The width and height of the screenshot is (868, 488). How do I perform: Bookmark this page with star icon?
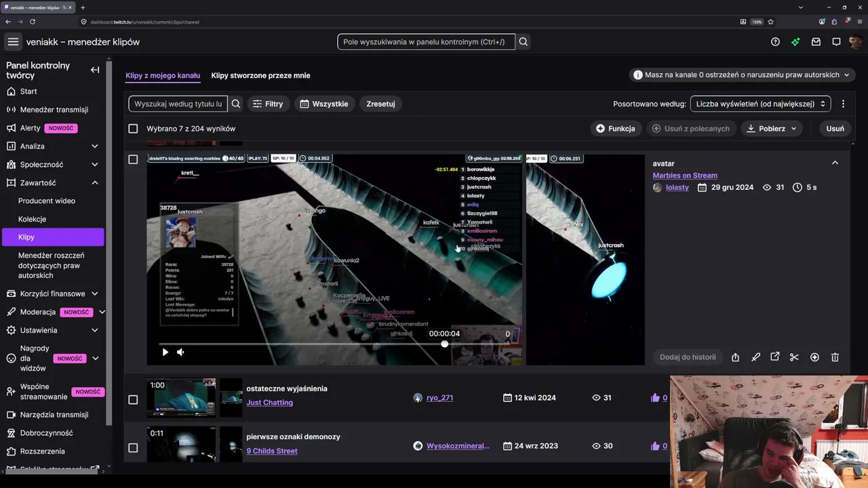pos(770,22)
